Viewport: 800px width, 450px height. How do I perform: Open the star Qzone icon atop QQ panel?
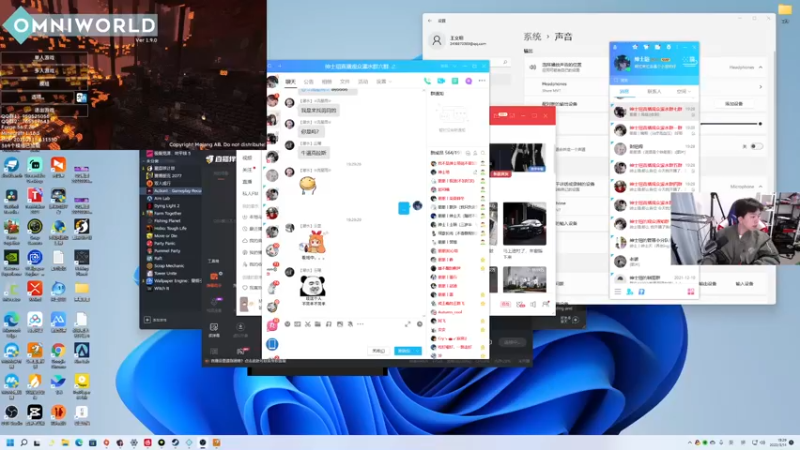pos(635,47)
